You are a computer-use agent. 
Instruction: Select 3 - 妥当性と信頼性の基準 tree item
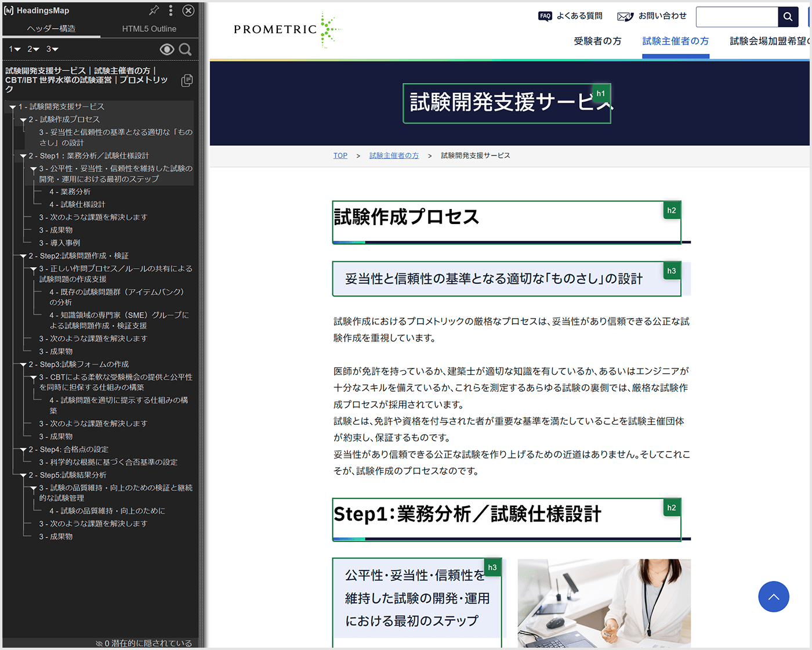point(115,138)
